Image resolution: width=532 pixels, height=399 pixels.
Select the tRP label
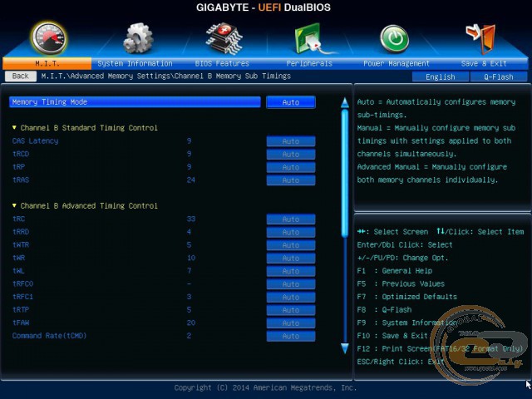pos(18,167)
